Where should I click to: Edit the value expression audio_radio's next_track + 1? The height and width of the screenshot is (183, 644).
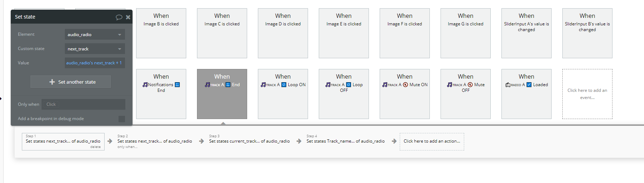coord(95,63)
